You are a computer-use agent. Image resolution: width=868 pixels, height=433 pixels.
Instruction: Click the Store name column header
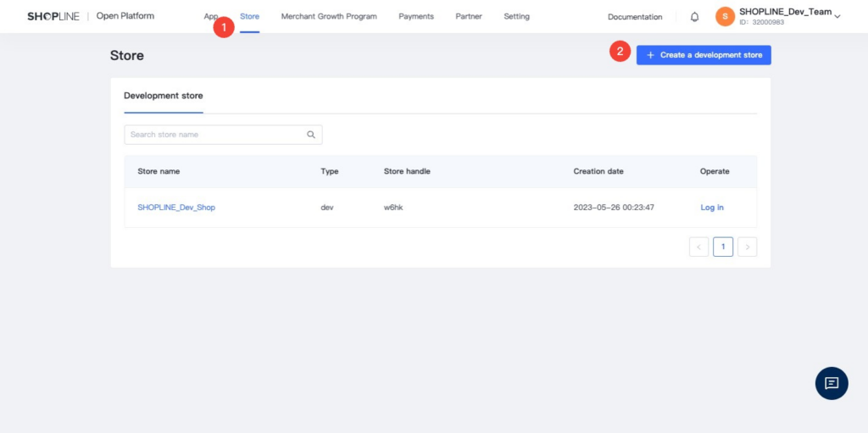[x=159, y=172]
